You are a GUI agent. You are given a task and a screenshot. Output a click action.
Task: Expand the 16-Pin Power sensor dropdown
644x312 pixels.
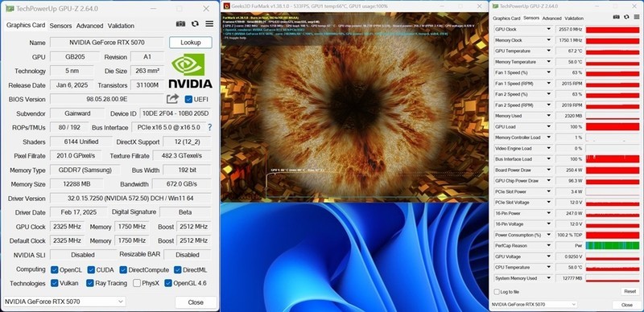coord(548,213)
